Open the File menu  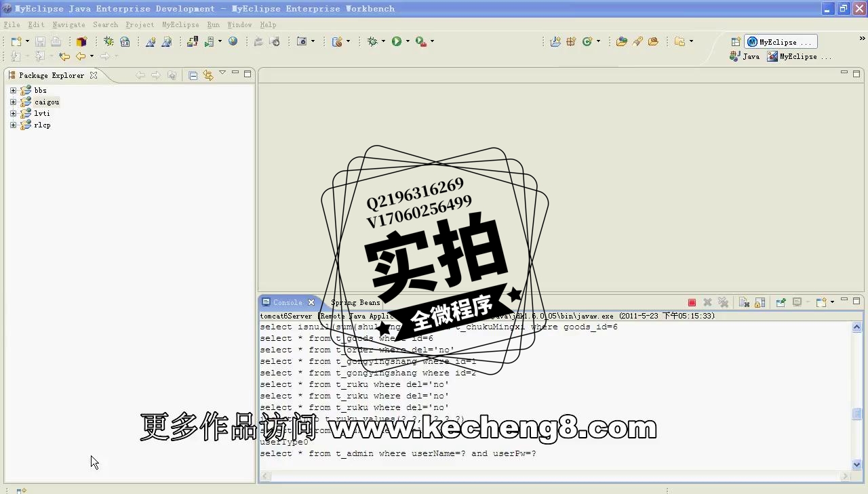click(x=12, y=24)
